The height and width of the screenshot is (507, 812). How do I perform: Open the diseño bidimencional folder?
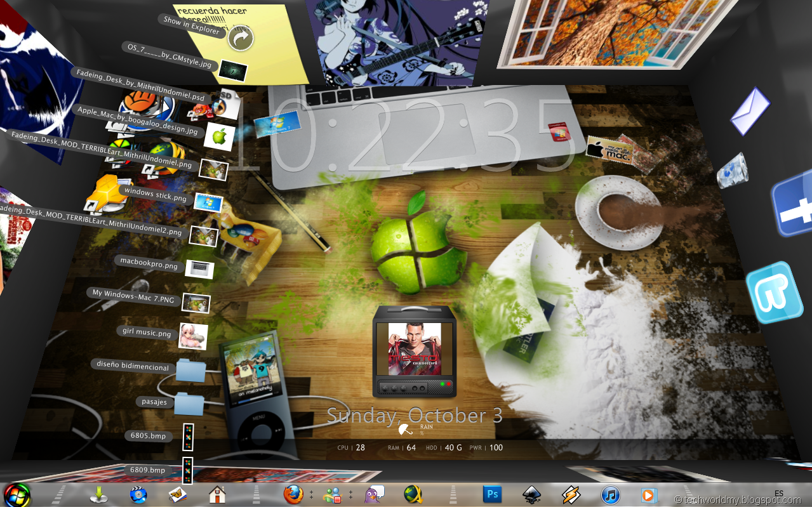(191, 370)
